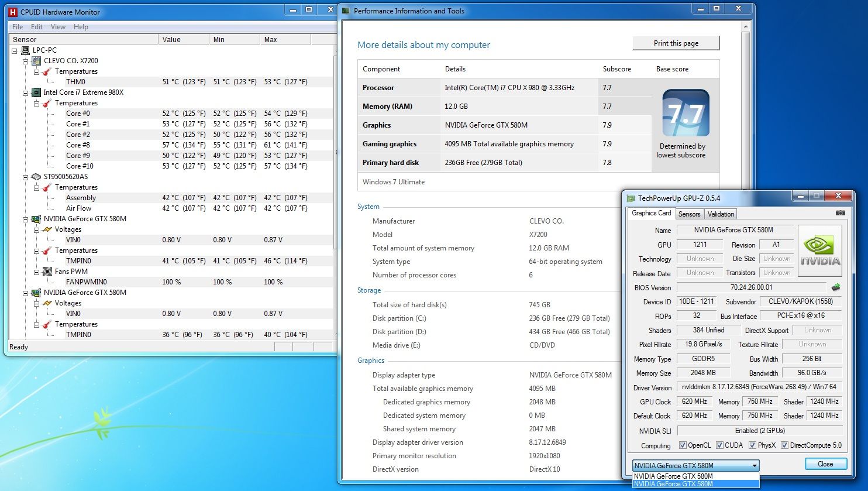Toggle the OpenCL checkbox
Image resolution: width=868 pixels, height=491 pixels.
click(683, 445)
